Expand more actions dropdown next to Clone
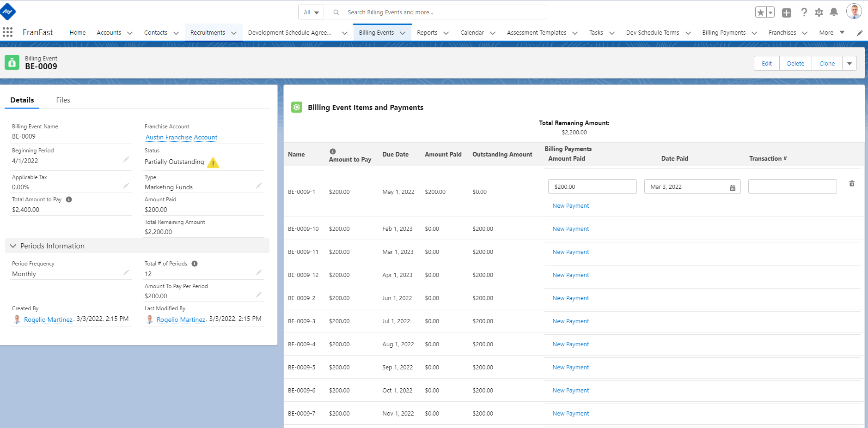Screen dimensions: 868x428 click(x=849, y=64)
